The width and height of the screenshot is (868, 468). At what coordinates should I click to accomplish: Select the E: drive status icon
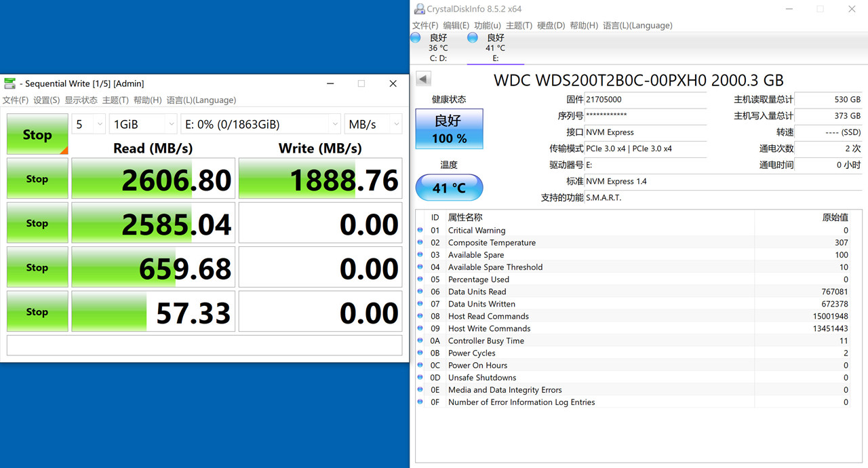(x=473, y=38)
